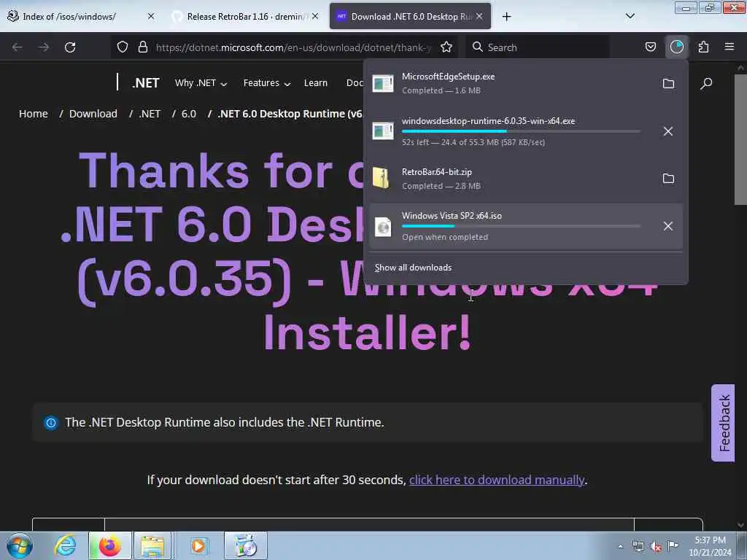Go back to the previous page
Image resolution: width=747 pixels, height=560 pixels.
pos(18,47)
